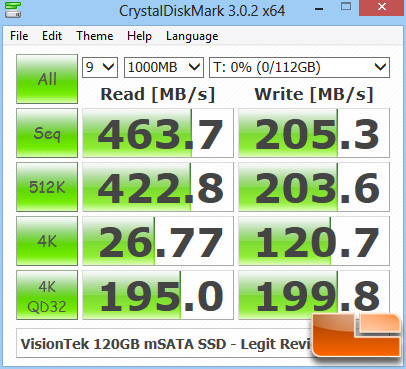Close the CrystalDiskMark window
Image resolution: width=406 pixels, height=369 pixels.
coord(382,8)
